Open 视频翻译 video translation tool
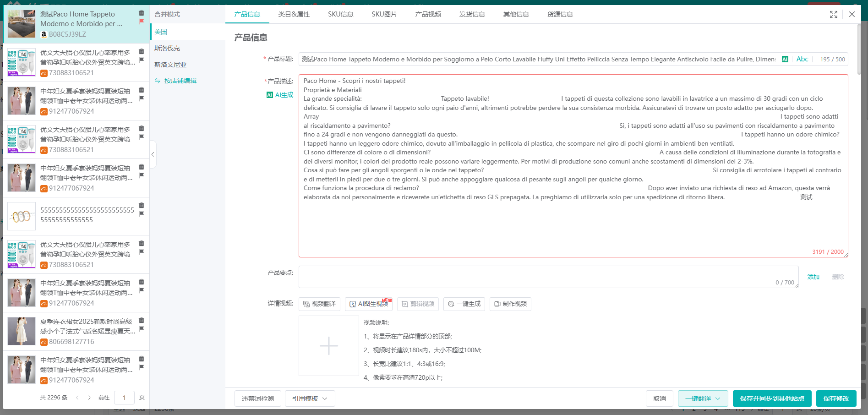 click(x=319, y=304)
